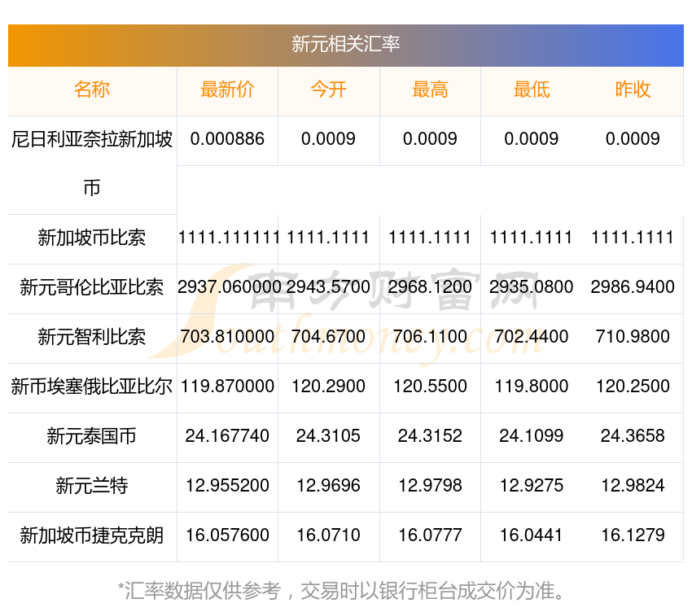The width and height of the screenshot is (692, 616).
Task: Select the 名称 column header
Action: (92, 90)
